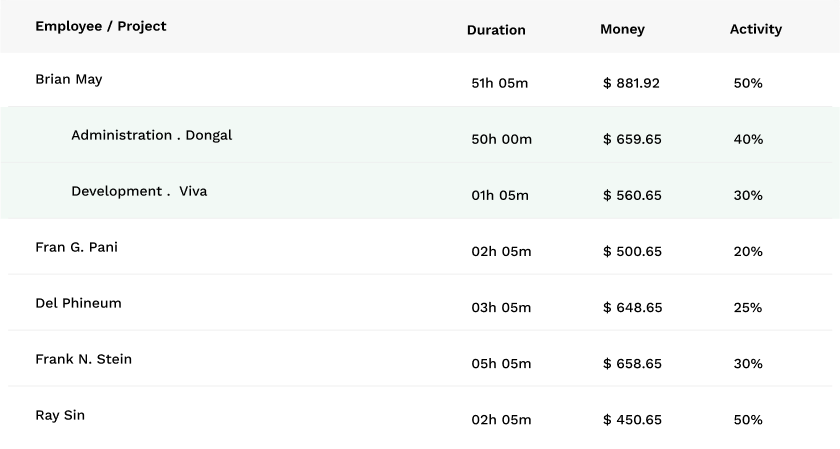Select the Development . Viva project row

coord(139,192)
